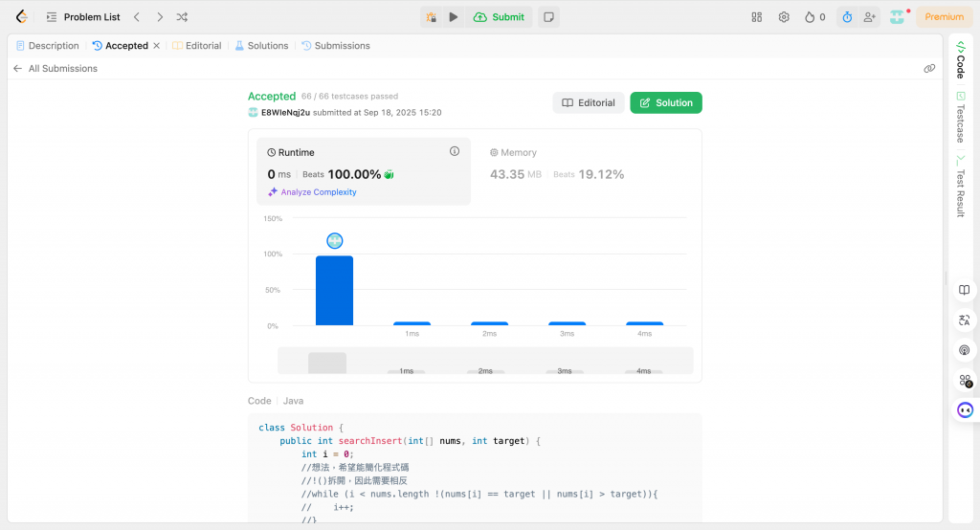Image resolution: width=980 pixels, height=530 pixels.
Task: Open the Test Result panel in sidebar
Action: click(x=961, y=187)
